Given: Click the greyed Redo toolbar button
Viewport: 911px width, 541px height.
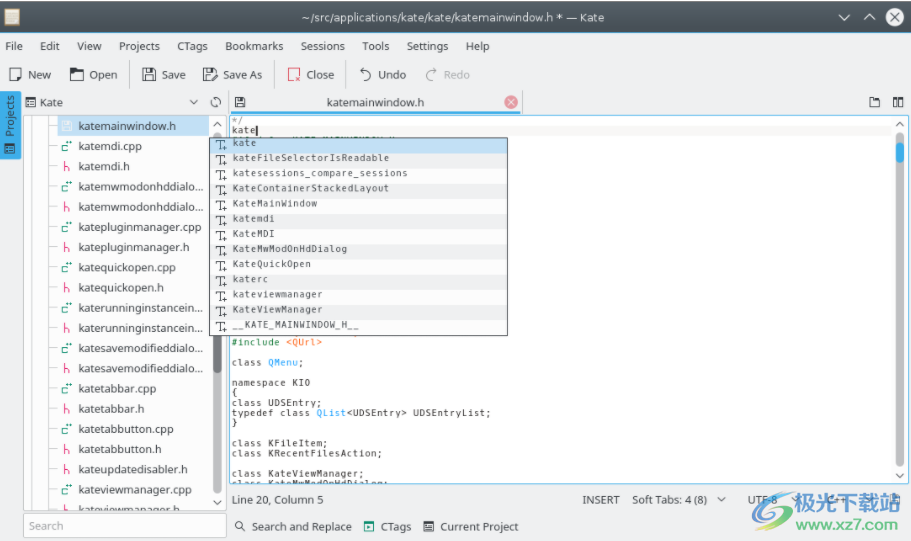Looking at the screenshot, I should point(447,74).
